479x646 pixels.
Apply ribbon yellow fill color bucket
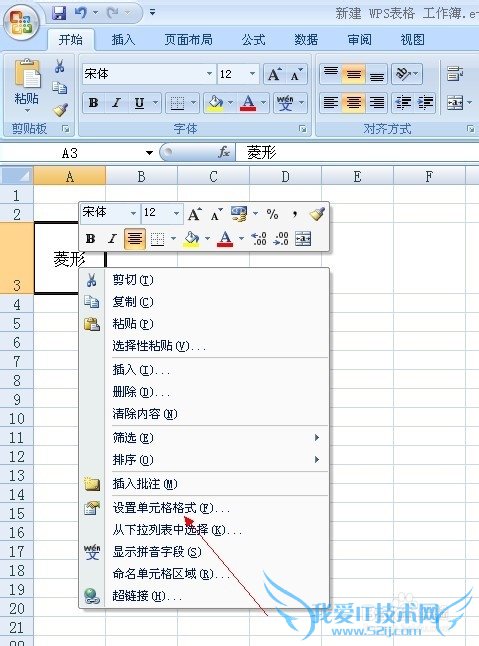pos(215,103)
